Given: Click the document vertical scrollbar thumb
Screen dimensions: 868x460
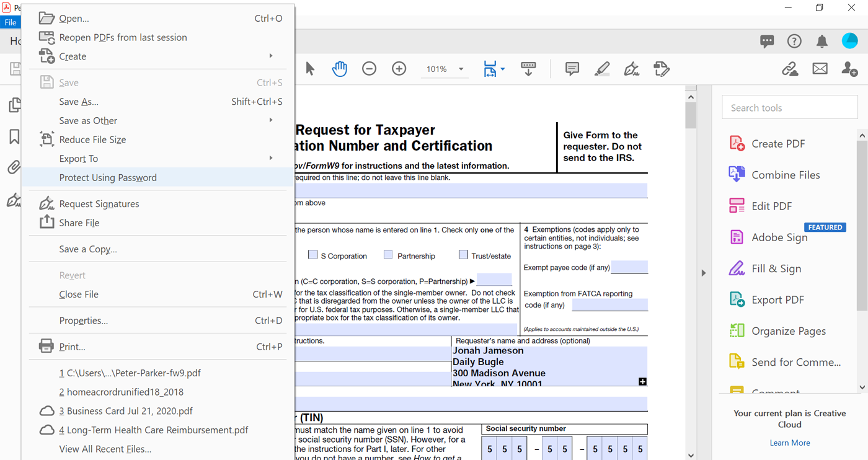Looking at the screenshot, I should 691,116.
